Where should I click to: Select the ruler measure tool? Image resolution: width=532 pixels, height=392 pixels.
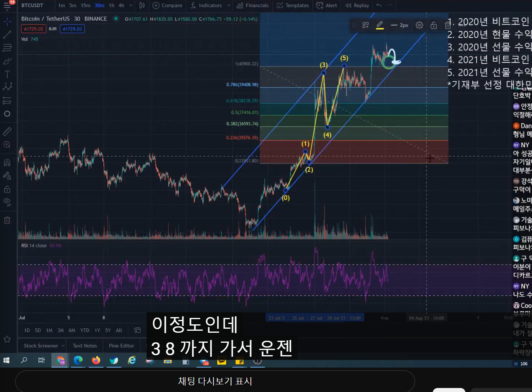click(x=7, y=131)
